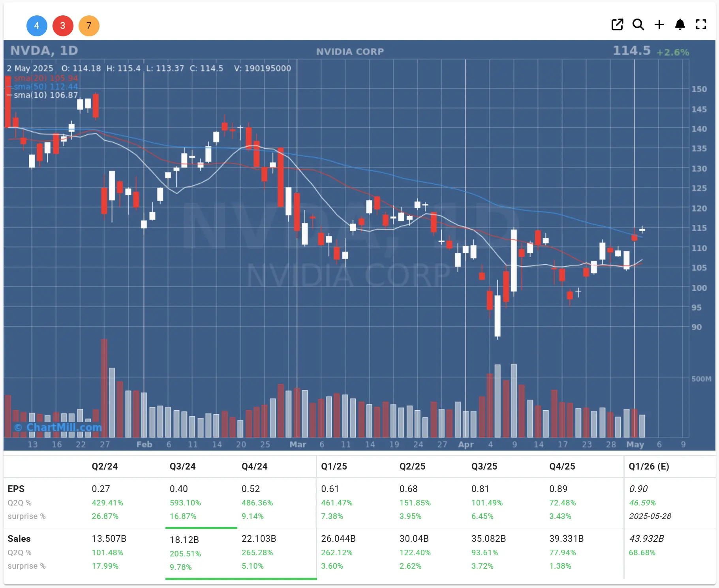Click the Q2/25 column header

click(x=412, y=466)
